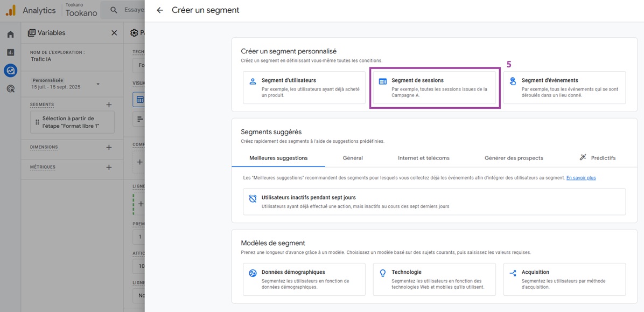
Task: Open Advertising from the bottom navigation rail icon
Action: pos(10,88)
